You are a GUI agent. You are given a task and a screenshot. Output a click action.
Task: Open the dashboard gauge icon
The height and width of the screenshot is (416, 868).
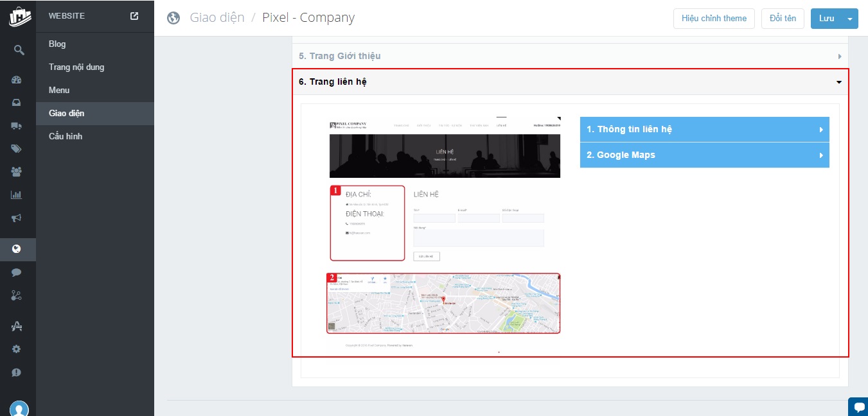coord(17,80)
